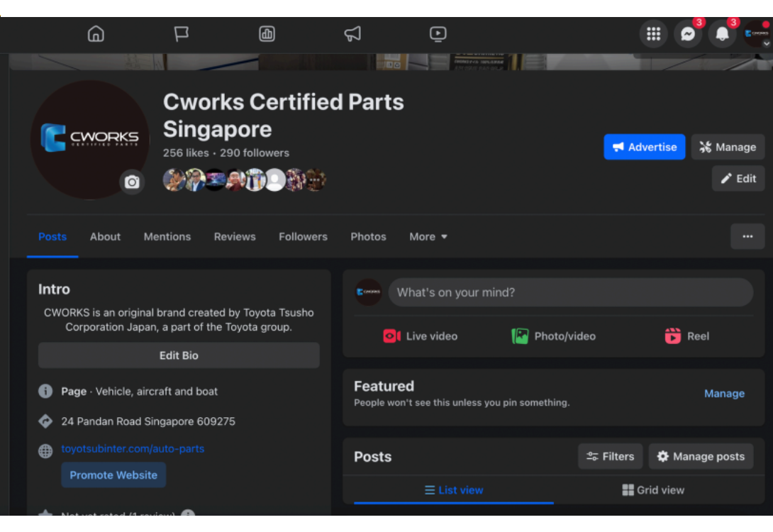This screenshot has width=773, height=532.
Task: Open the notifications bell icon
Action: tap(722, 34)
